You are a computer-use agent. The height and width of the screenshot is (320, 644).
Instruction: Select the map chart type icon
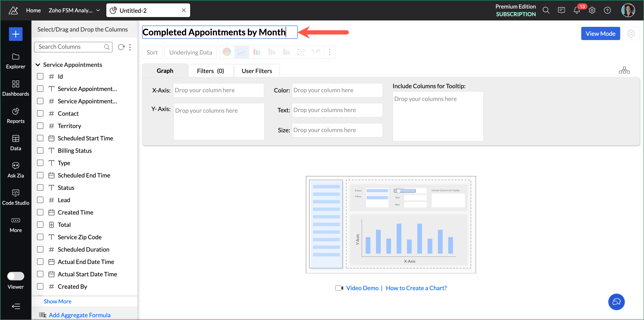316,52
